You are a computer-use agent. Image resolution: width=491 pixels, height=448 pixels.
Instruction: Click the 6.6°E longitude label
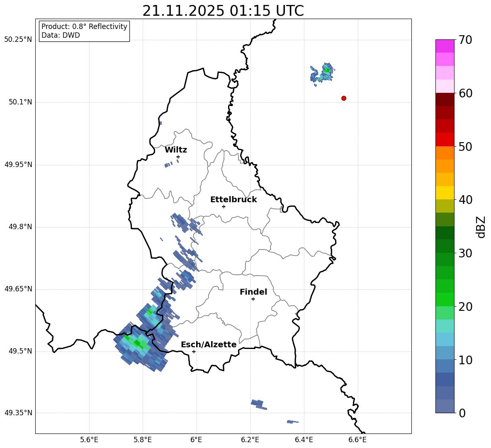pos(357,440)
